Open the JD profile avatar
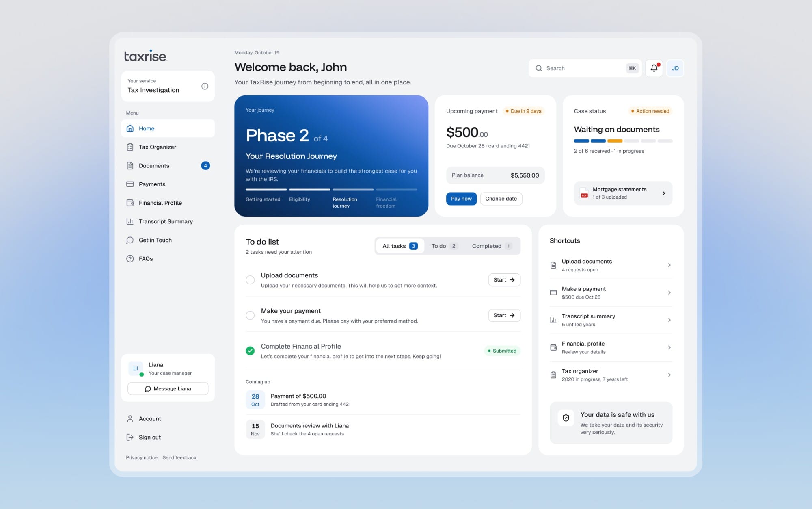Viewport: 812px width, 509px height. 675,68
